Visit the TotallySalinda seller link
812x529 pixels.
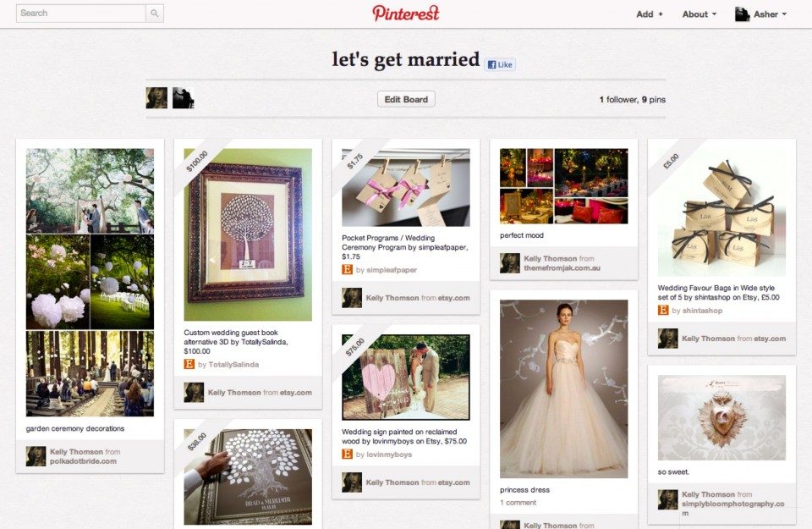[x=233, y=365]
